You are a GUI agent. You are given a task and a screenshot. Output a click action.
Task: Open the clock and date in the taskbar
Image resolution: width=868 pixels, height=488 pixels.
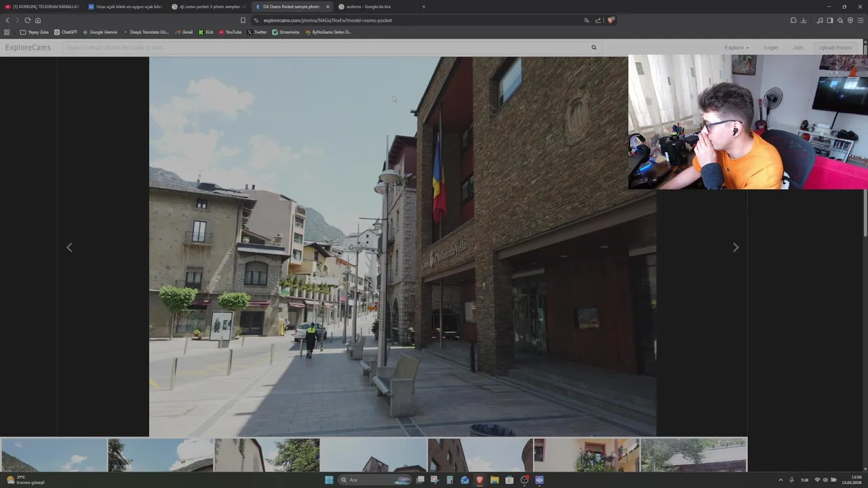pyautogui.click(x=852, y=480)
